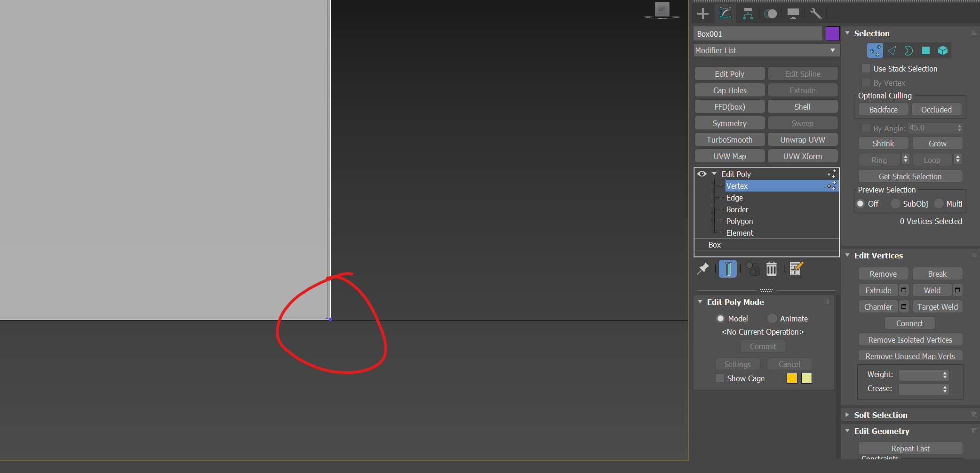This screenshot has width=980, height=473.
Task: Select Polygon level in modifier stack
Action: click(739, 221)
